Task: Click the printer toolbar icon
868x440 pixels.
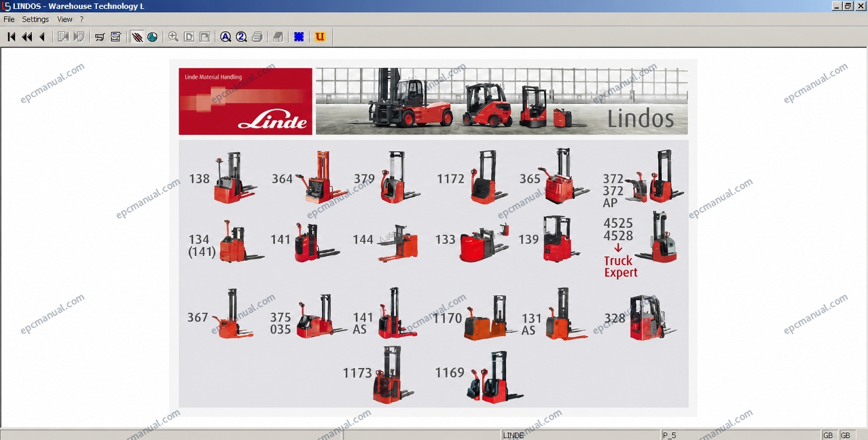Action: (257, 37)
